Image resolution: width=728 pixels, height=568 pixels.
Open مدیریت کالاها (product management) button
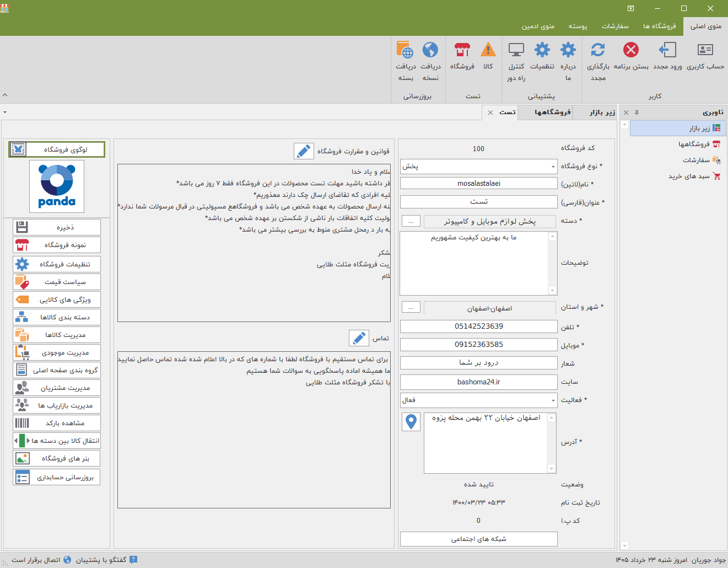click(x=57, y=335)
